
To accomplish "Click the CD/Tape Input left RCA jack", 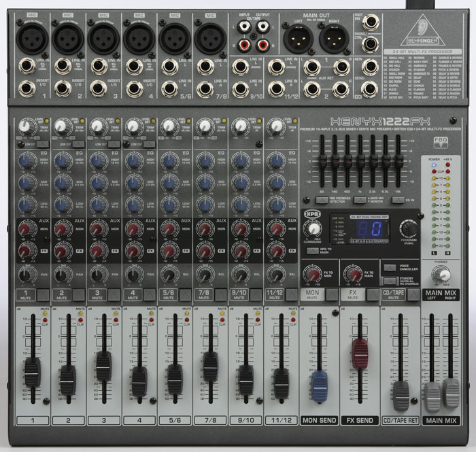I will 244,27.
